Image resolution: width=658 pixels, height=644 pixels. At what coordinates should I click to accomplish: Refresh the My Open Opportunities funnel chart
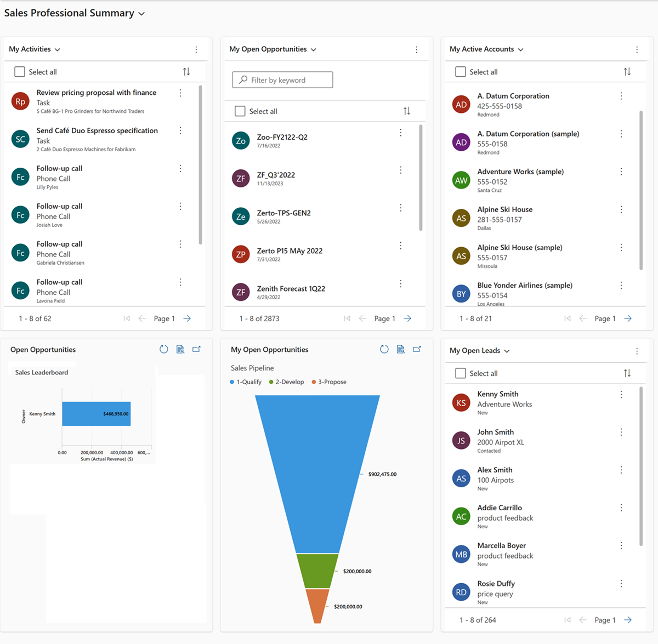point(384,349)
